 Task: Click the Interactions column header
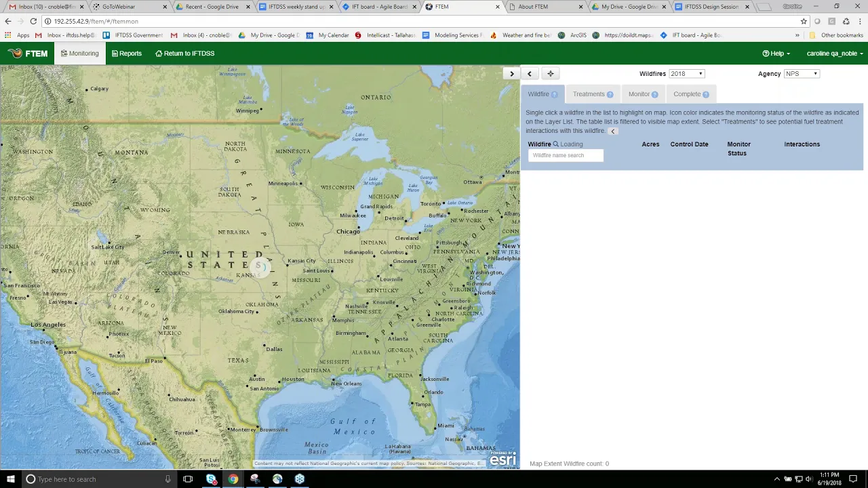[x=802, y=144]
